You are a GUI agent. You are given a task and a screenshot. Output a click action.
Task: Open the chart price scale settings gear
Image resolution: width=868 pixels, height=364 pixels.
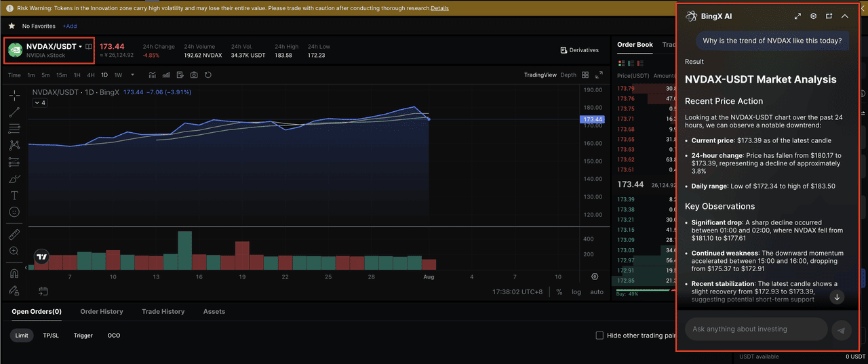[x=595, y=277]
